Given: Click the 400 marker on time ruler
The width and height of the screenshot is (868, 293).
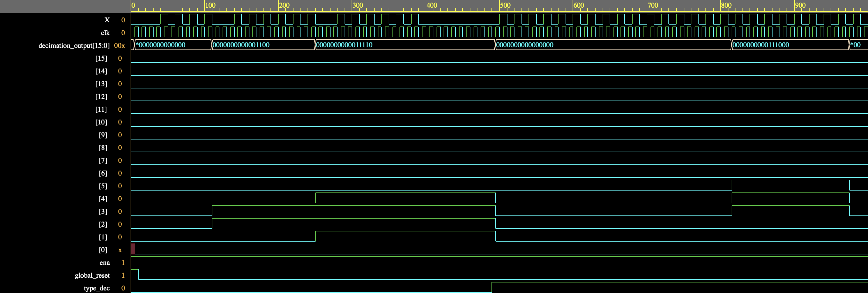Looking at the screenshot, I should (x=431, y=5).
